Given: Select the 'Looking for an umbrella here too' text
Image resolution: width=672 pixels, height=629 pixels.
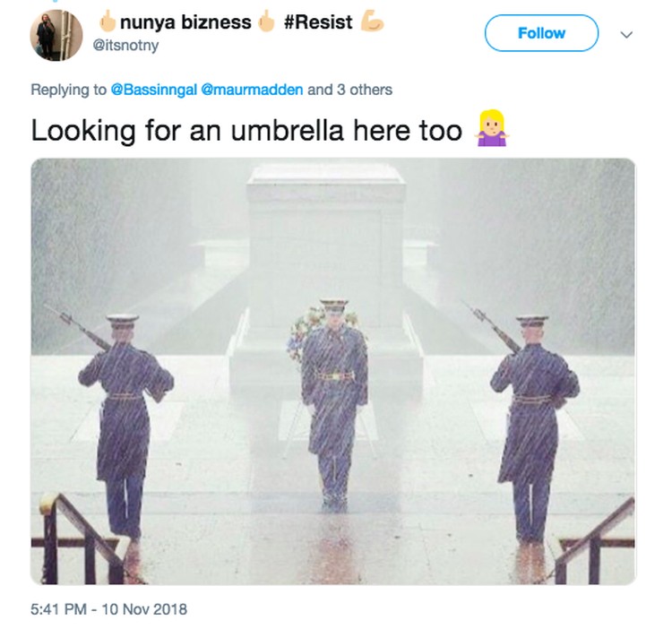Looking at the screenshot, I should point(246,130).
